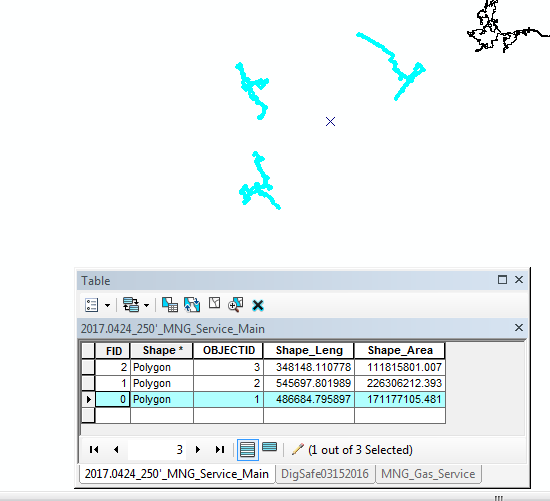The image size is (550, 501).
Task: Click the OBJECTID column header
Action: click(x=228, y=350)
